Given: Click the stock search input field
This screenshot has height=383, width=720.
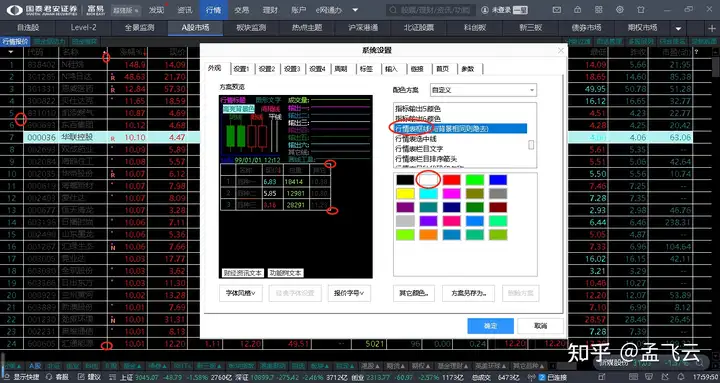Looking at the screenshot, I should [x=430, y=10].
